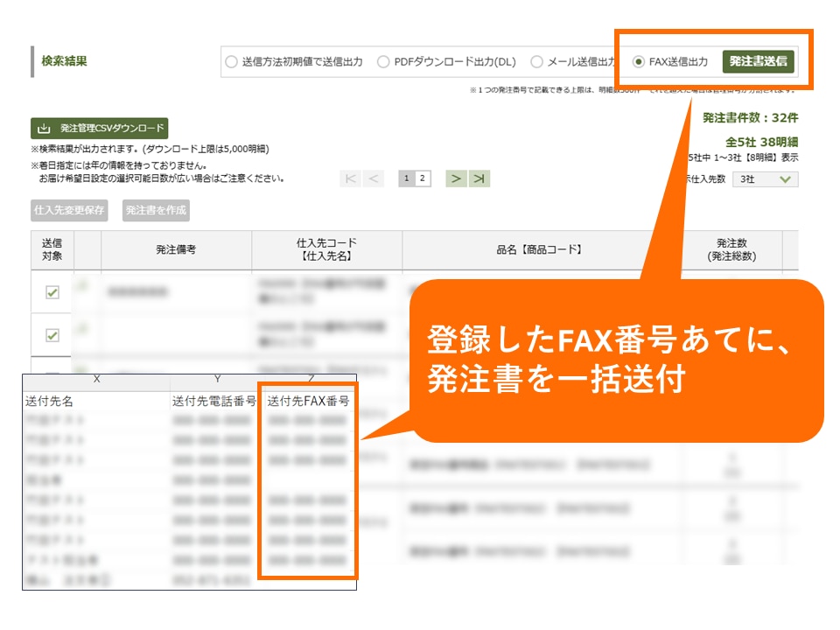Click the 発注書を作成 button
The image size is (840, 630).
(x=156, y=211)
